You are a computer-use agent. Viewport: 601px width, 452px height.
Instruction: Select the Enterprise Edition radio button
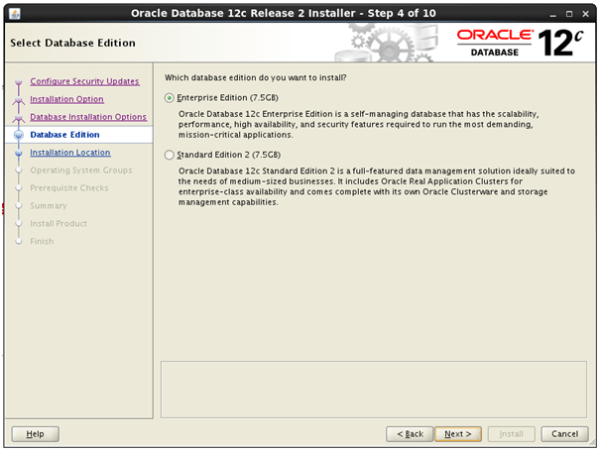(168, 98)
